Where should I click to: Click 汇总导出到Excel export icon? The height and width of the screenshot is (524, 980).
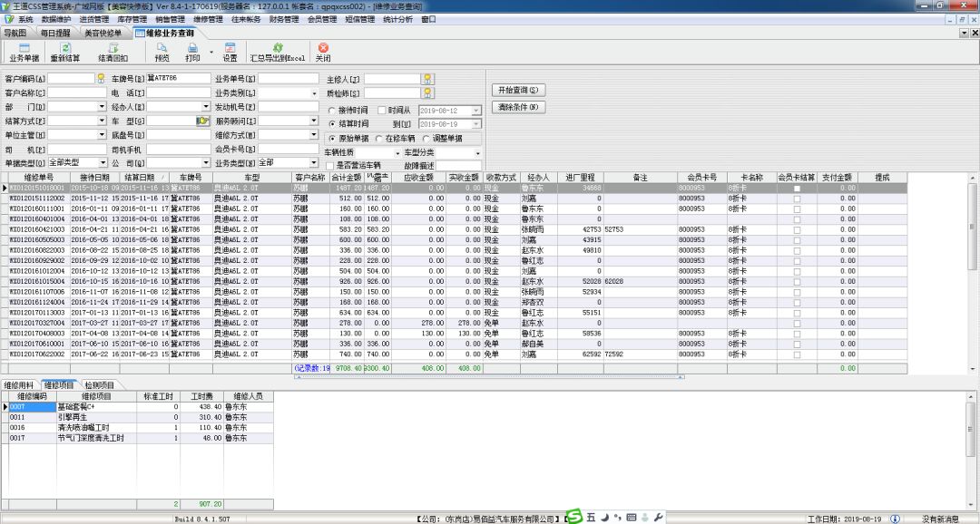pyautogui.click(x=278, y=48)
